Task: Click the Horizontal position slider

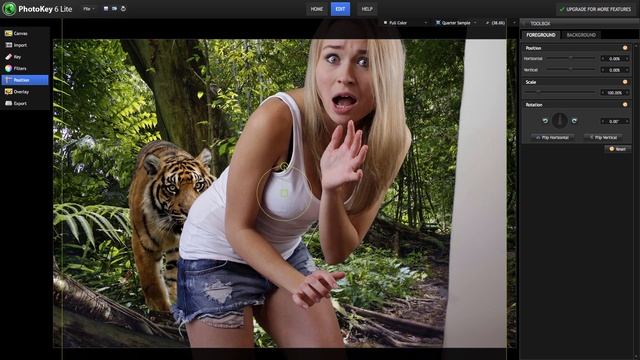Action: [571, 58]
